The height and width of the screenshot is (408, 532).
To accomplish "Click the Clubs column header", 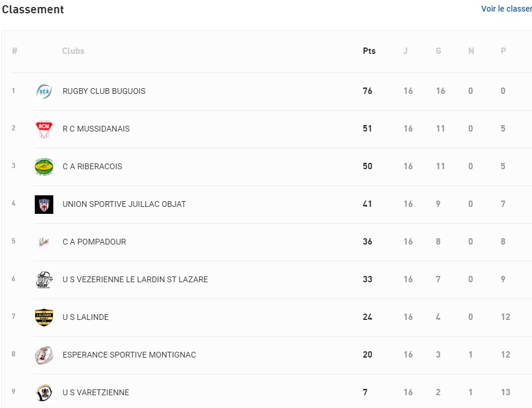I will pyautogui.click(x=73, y=51).
